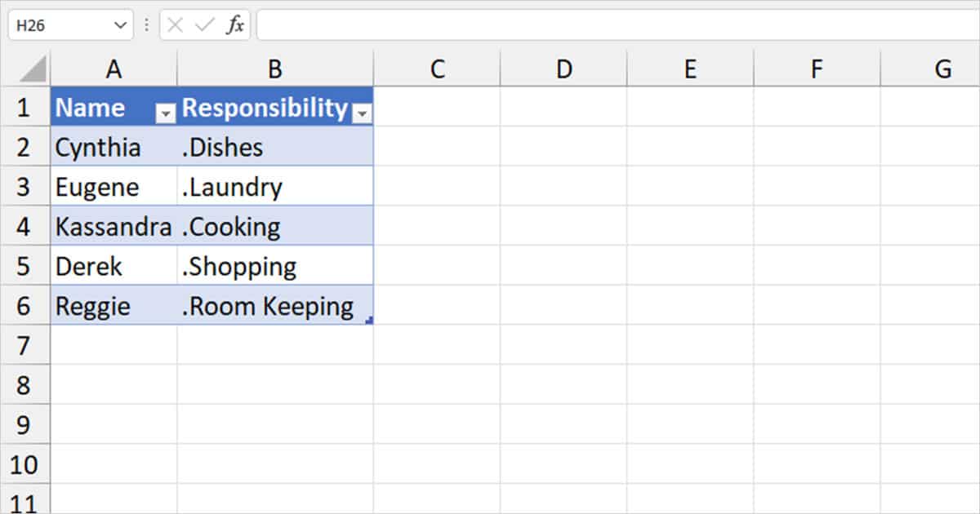The height and width of the screenshot is (514, 980).
Task: Select the cell containing .Laundry
Action: (275, 187)
